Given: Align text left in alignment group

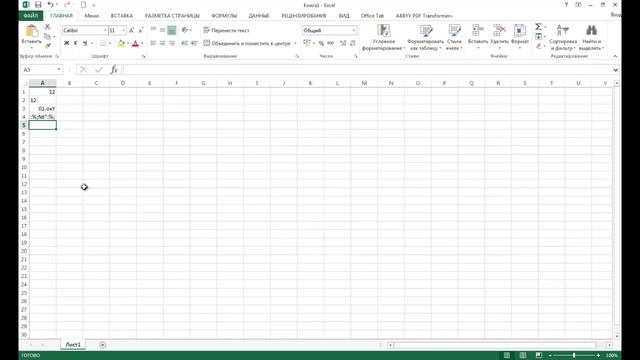Looking at the screenshot, I should [153, 43].
